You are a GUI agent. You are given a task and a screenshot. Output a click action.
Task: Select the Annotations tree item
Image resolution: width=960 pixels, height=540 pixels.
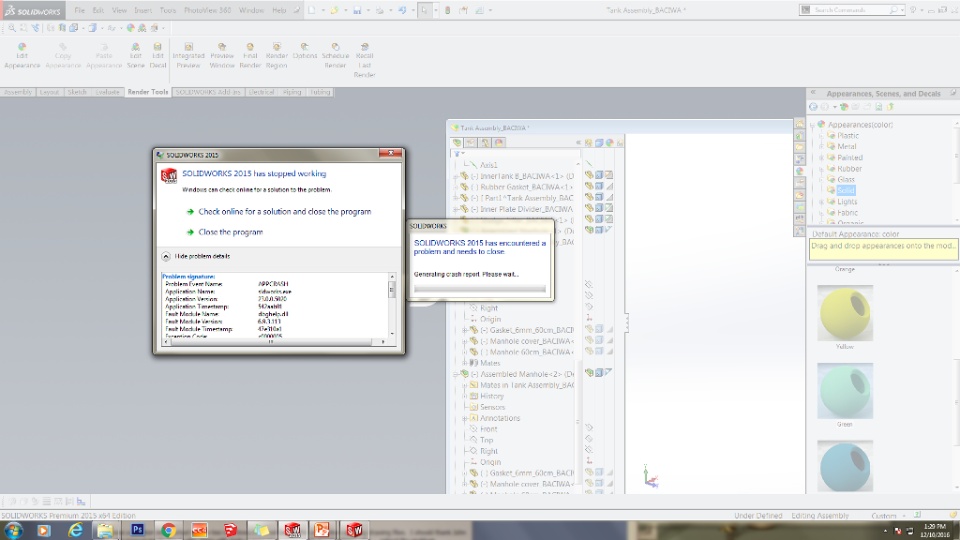point(500,418)
